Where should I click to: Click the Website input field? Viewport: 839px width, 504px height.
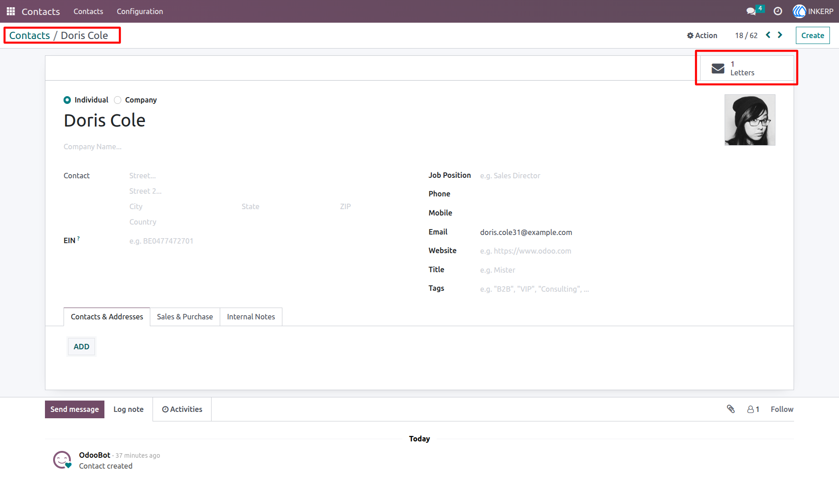tap(627, 251)
